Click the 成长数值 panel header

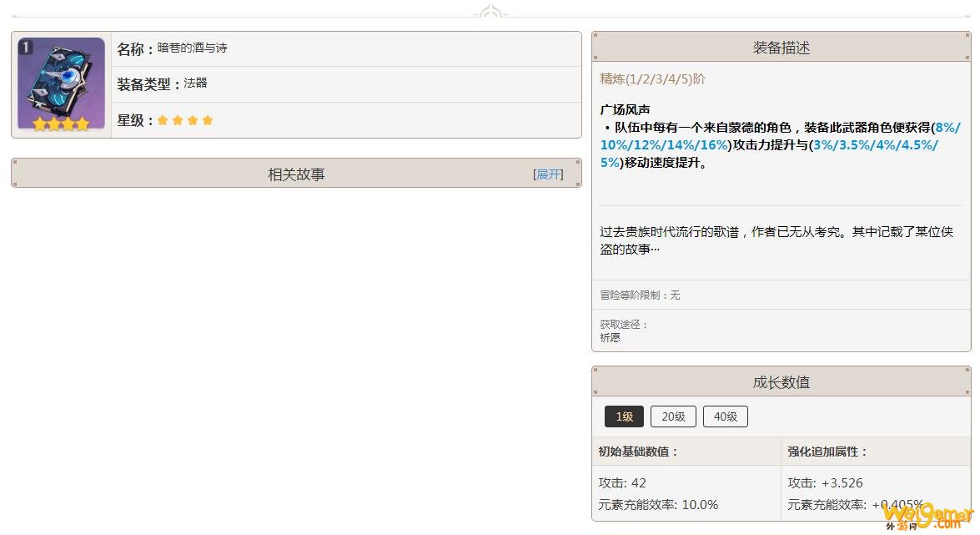pyautogui.click(x=781, y=381)
